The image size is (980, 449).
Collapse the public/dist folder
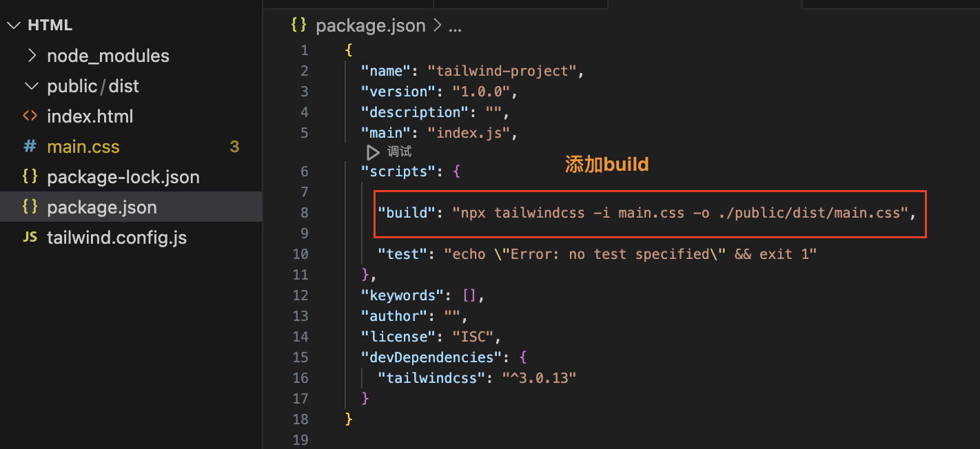tap(32, 86)
